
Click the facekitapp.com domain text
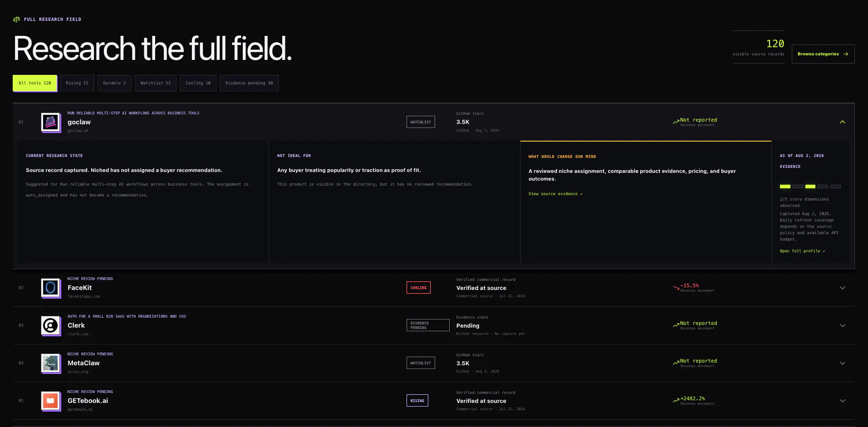click(84, 296)
